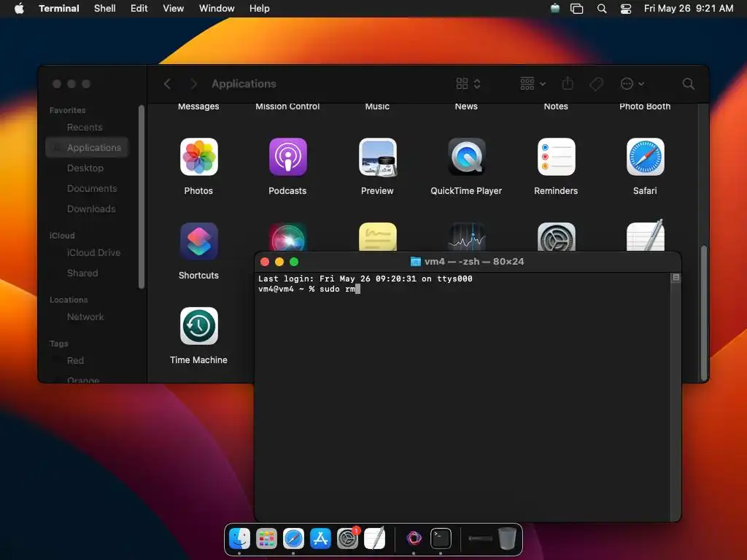
Task: Open Spotlight search in the menu bar
Action: pos(602,9)
